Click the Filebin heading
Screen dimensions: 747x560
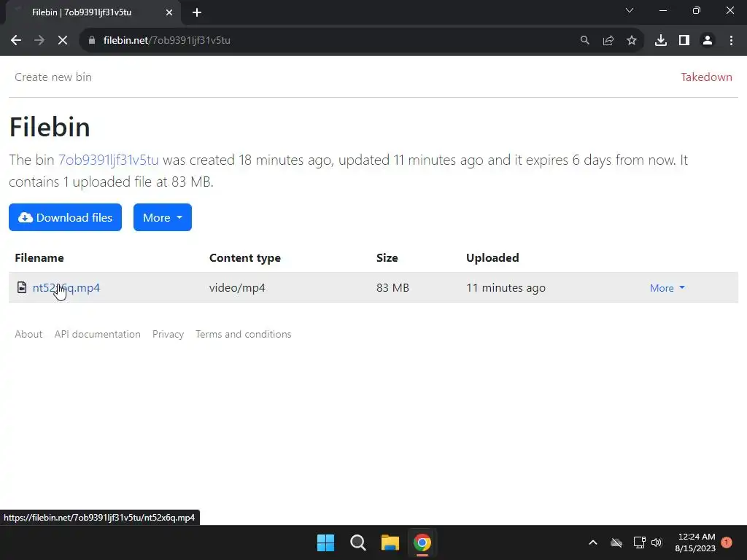point(50,127)
